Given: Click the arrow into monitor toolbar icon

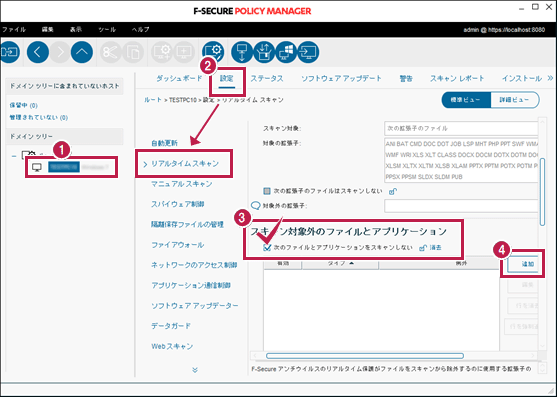Looking at the screenshot, I should [x=308, y=52].
